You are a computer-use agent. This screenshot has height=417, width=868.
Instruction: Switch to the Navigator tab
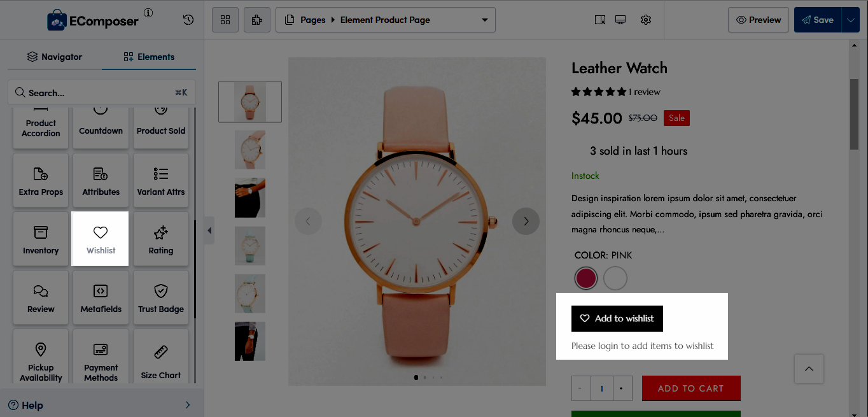[55, 57]
